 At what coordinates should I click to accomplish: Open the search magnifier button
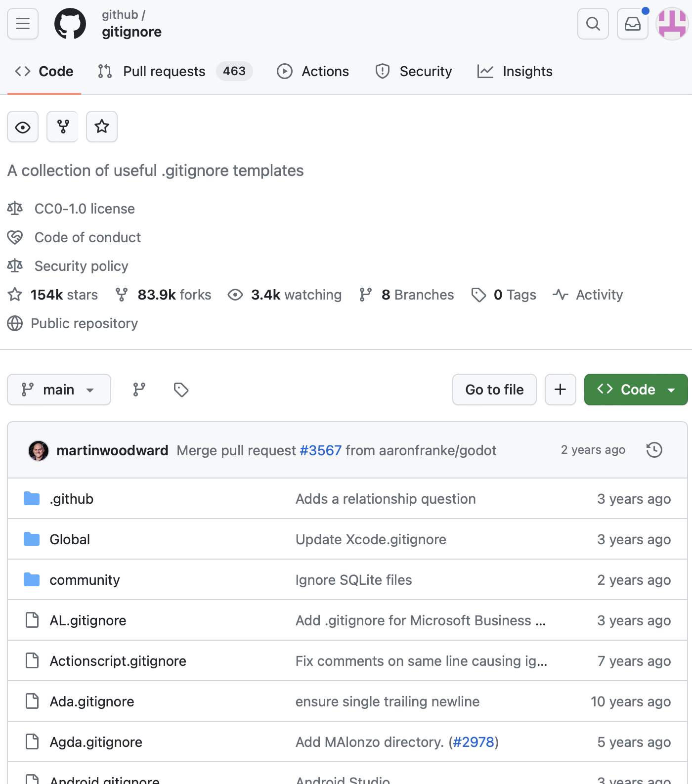593,24
